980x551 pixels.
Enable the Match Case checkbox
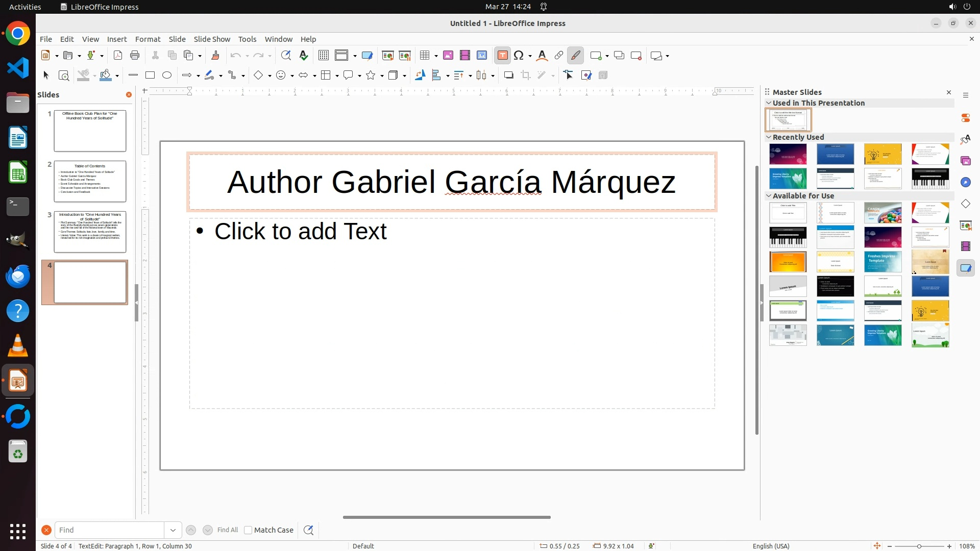click(x=248, y=530)
